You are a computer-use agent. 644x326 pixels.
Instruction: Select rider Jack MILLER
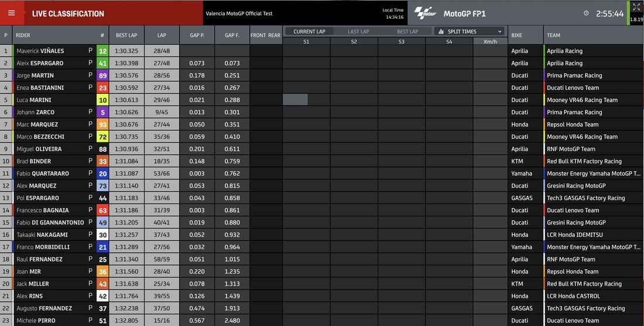click(x=32, y=284)
